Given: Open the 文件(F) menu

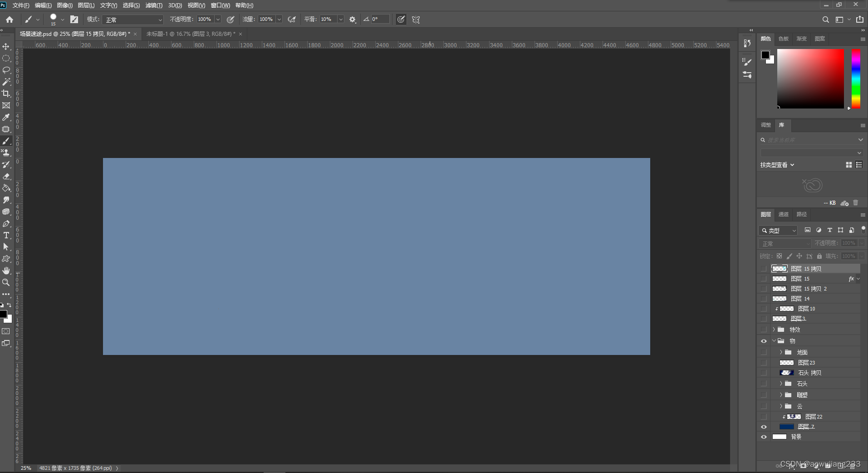Looking at the screenshot, I should tap(21, 5).
